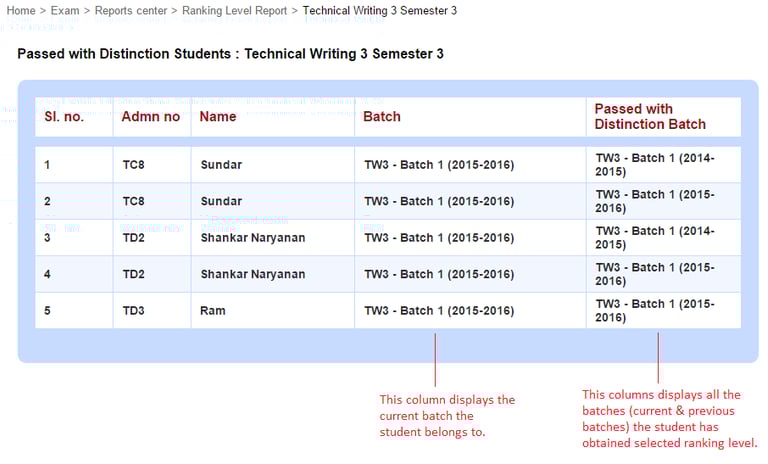Screen dimensions: 768x464
Task: Click the Batch column header
Action: (381, 116)
